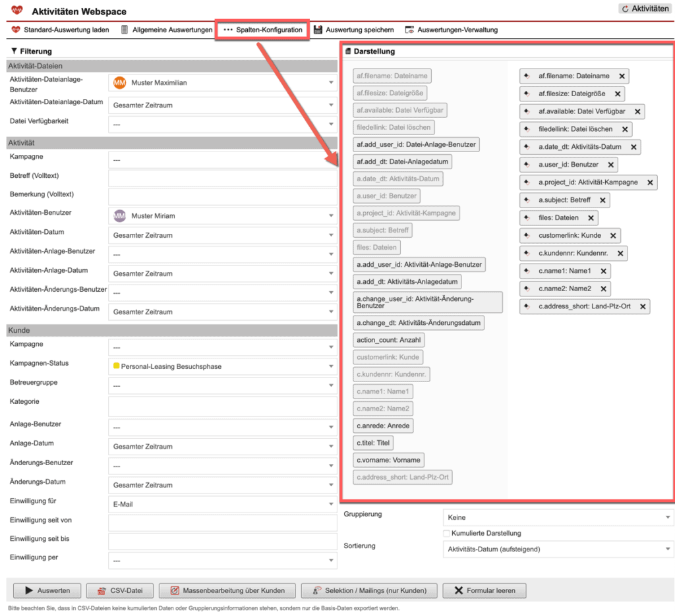Click the document icon beside Allgemeine Auswertungen
675x616 pixels.
click(123, 29)
